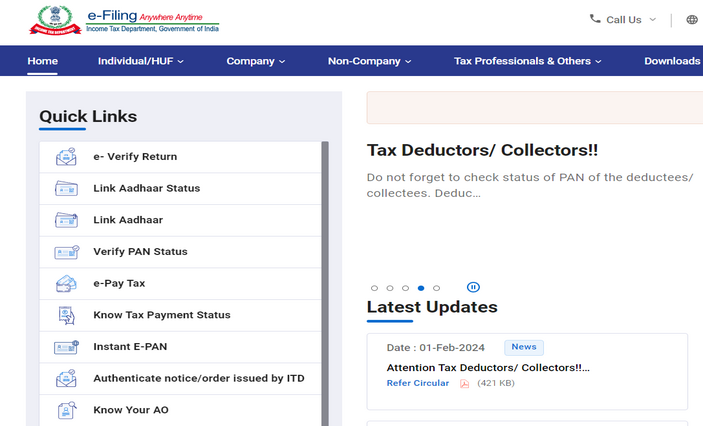Go to the Home tab
The width and height of the screenshot is (703, 426).
[x=42, y=61]
